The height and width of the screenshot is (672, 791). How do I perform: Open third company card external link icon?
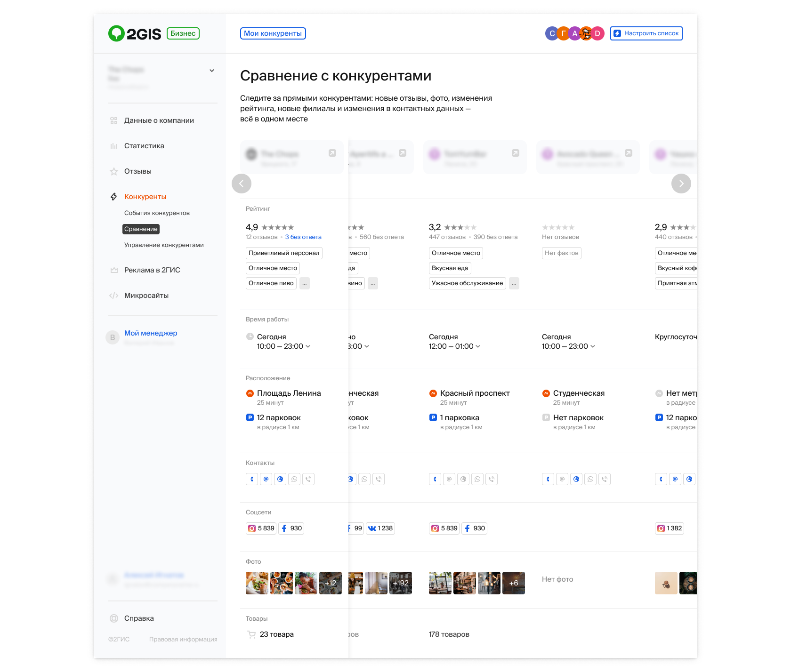(x=516, y=153)
